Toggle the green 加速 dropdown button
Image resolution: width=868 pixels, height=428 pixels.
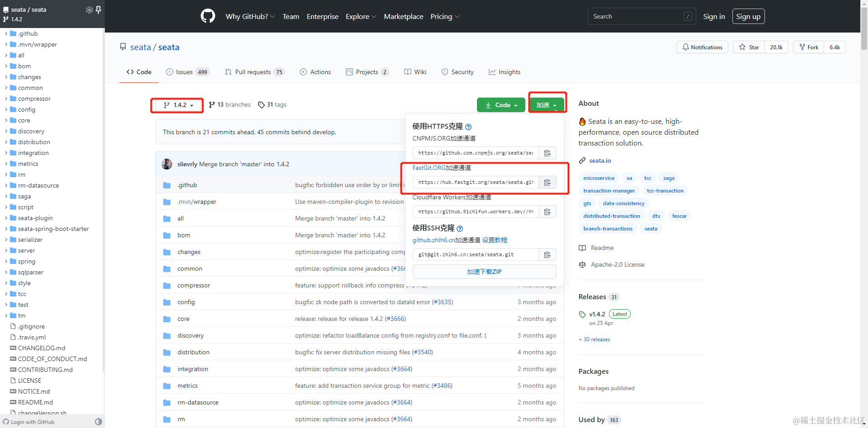pos(547,105)
